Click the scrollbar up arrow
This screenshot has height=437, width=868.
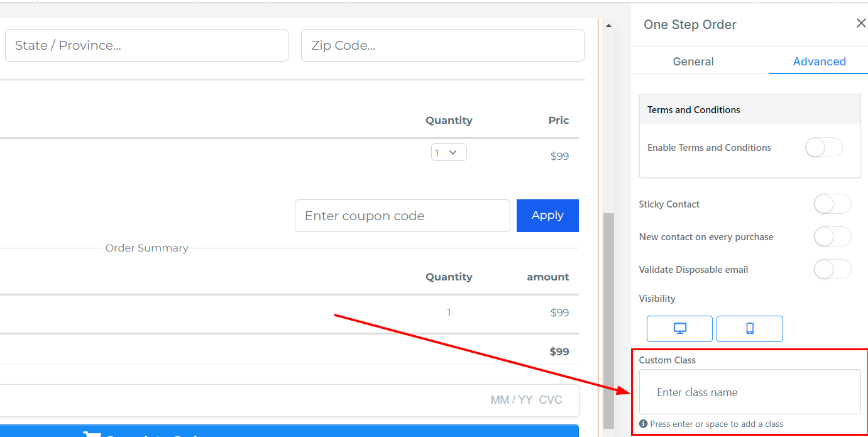[608, 26]
